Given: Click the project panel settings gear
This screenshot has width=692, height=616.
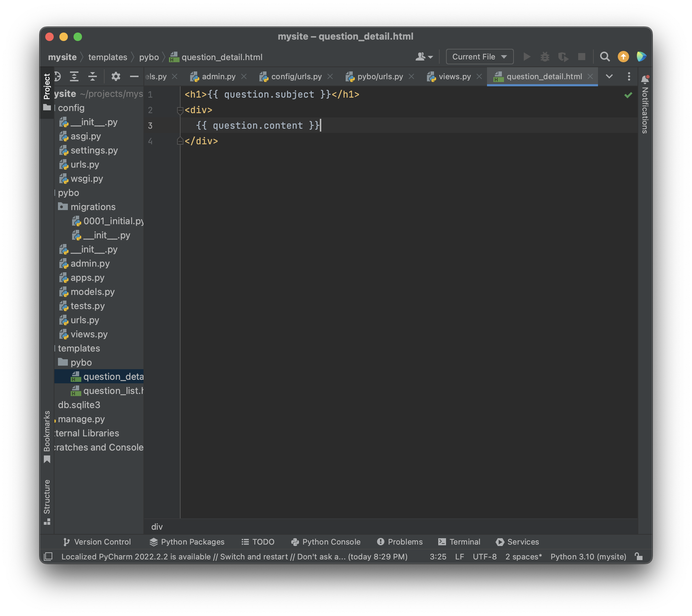Looking at the screenshot, I should [x=116, y=76].
